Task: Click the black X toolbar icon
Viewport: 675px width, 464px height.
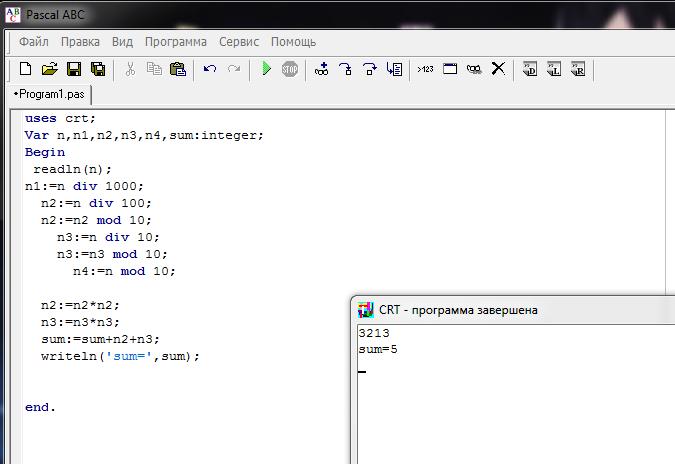Action: [497, 69]
